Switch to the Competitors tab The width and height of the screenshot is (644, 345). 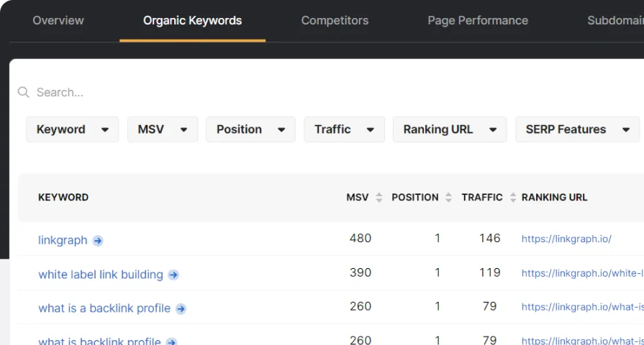335,21
